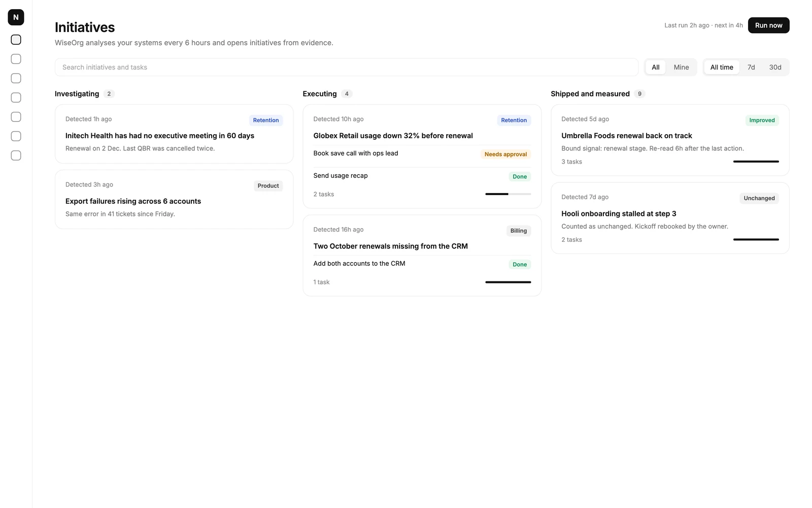Click the Improved badge on Umbrella Foods card

click(762, 120)
